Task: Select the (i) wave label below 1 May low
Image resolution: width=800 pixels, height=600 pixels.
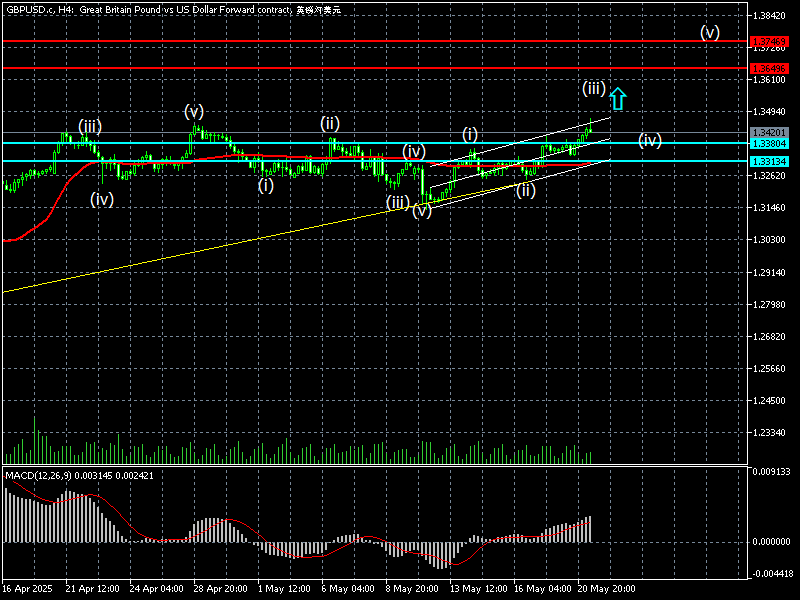Action: [265, 185]
